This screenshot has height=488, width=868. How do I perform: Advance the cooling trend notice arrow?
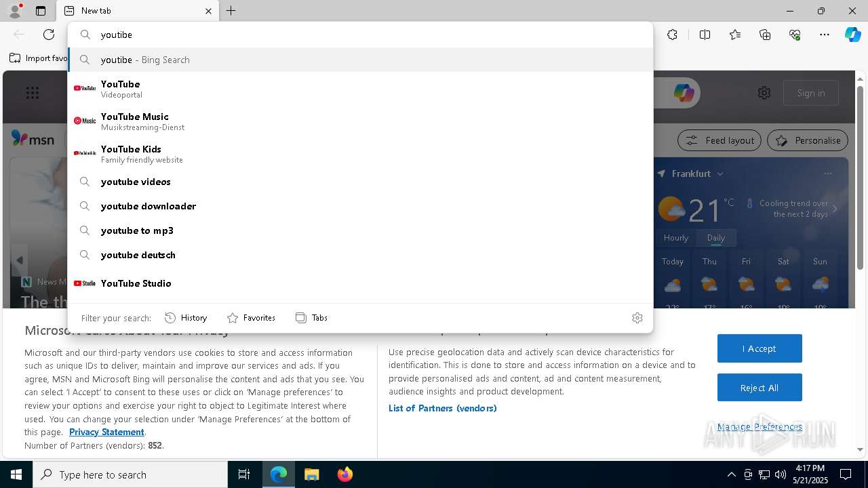835,209
